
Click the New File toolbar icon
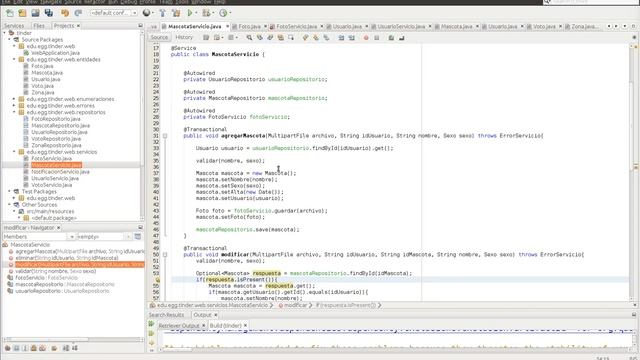point(9,13)
